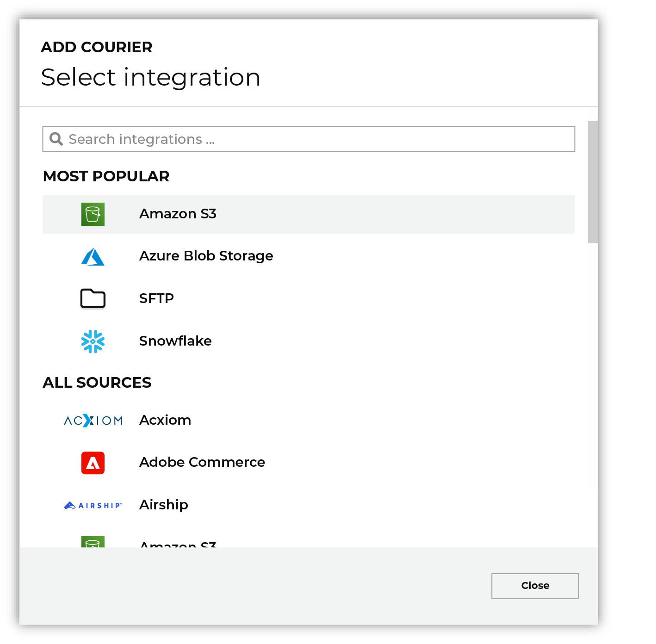Click the SFTP folder icon

click(93, 298)
